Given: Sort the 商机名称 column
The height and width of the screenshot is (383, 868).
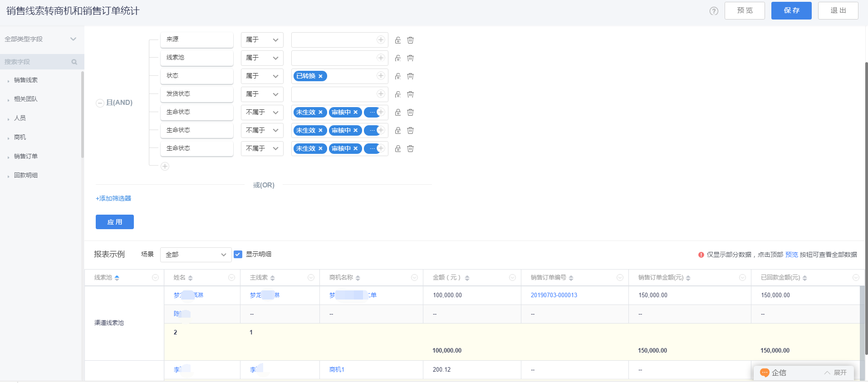Looking at the screenshot, I should click(358, 278).
